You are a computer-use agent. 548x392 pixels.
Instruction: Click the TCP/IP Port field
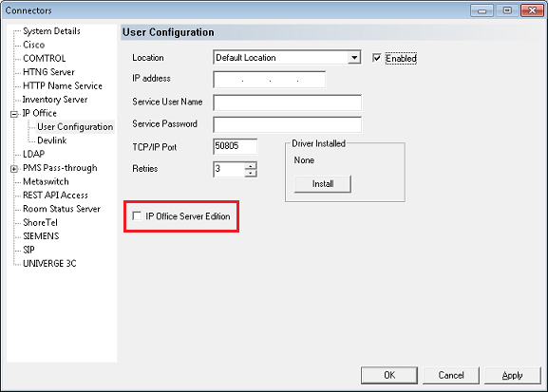[235, 146]
